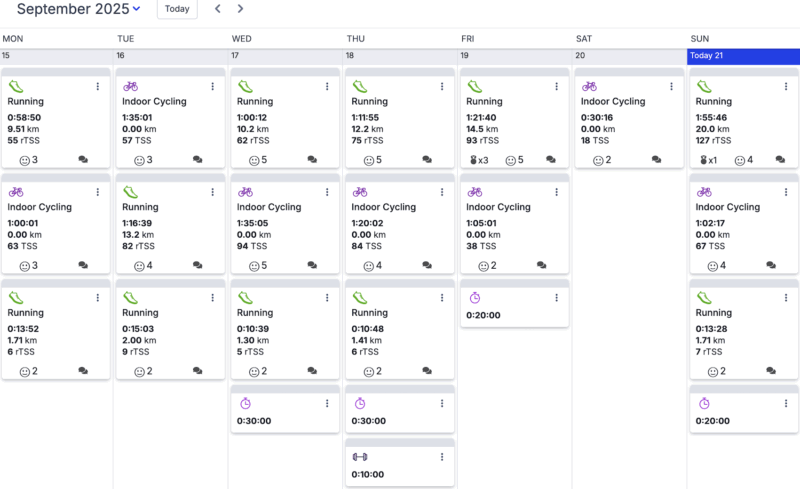Select the Today 21 day header
The image size is (800, 489).
(743, 56)
